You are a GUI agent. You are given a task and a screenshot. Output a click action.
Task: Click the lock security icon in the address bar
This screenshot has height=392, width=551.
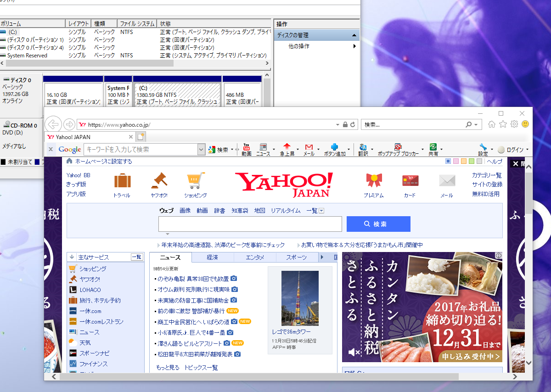click(x=345, y=124)
